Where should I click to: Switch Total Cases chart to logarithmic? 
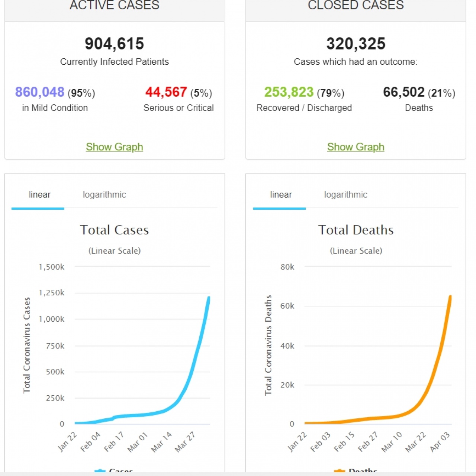click(104, 194)
